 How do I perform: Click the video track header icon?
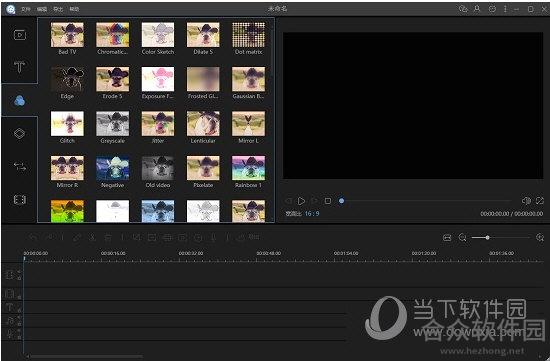(10, 274)
